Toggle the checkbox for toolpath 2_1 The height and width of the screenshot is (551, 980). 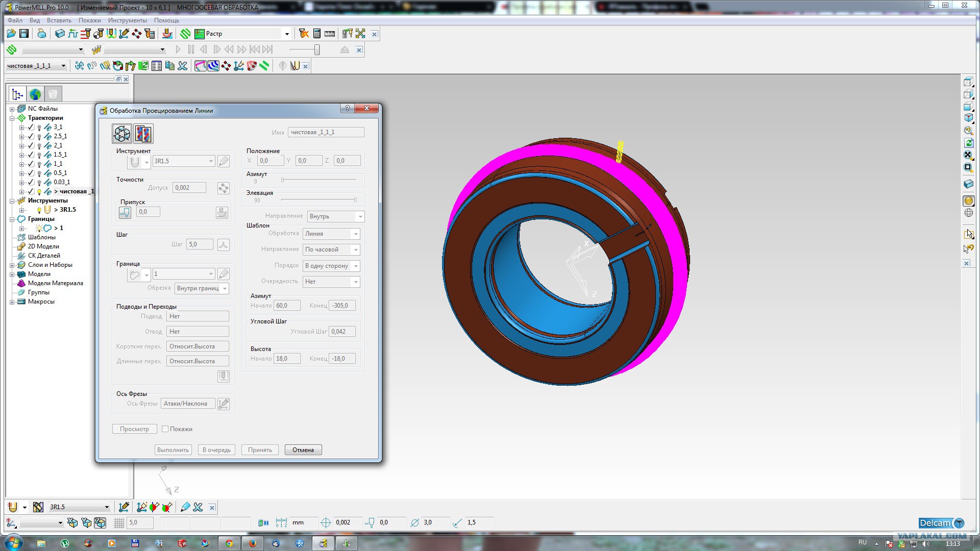pyautogui.click(x=31, y=146)
